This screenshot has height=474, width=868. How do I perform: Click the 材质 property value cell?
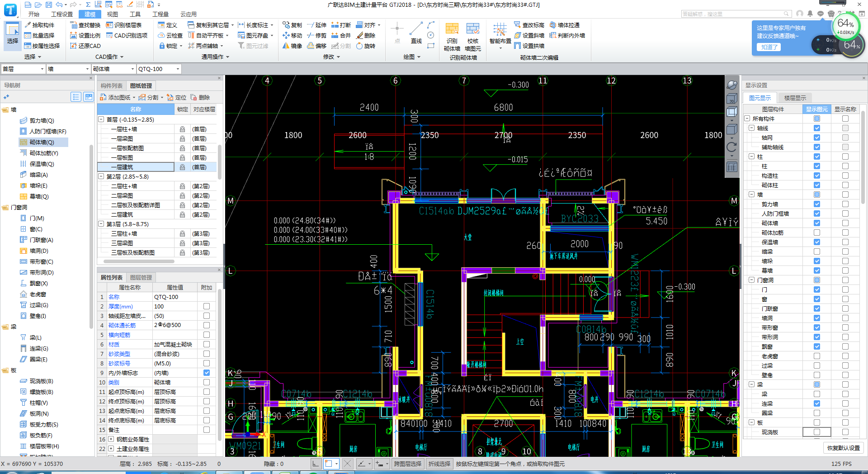(175, 344)
